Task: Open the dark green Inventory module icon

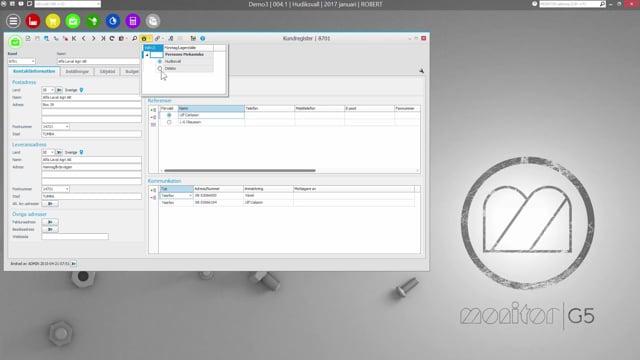Action: pyautogui.click(x=93, y=21)
